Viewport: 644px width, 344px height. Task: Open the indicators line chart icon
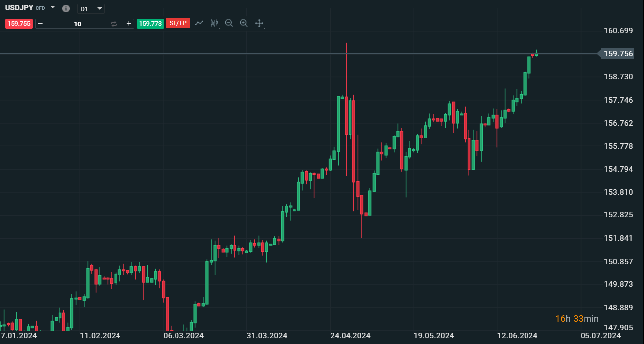(199, 23)
